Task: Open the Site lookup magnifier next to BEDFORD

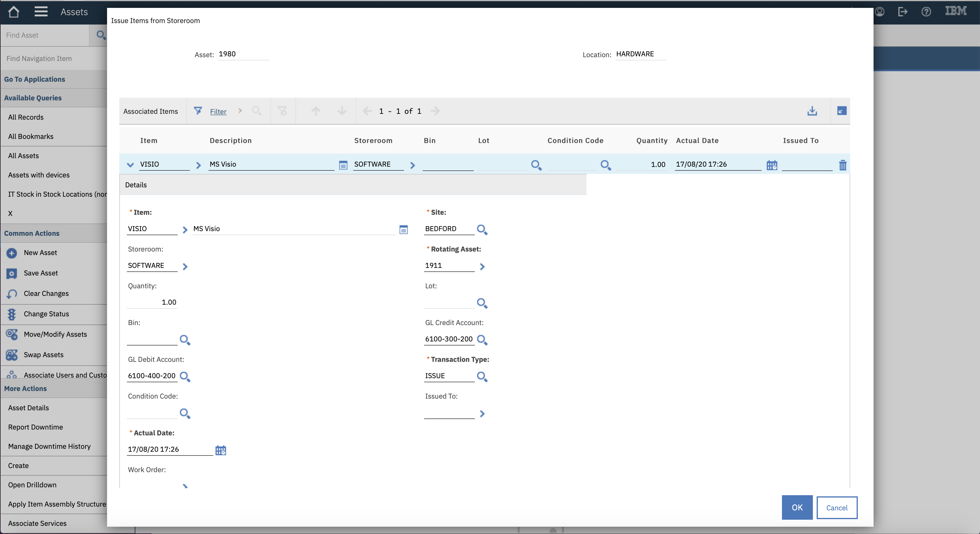Action: point(482,229)
